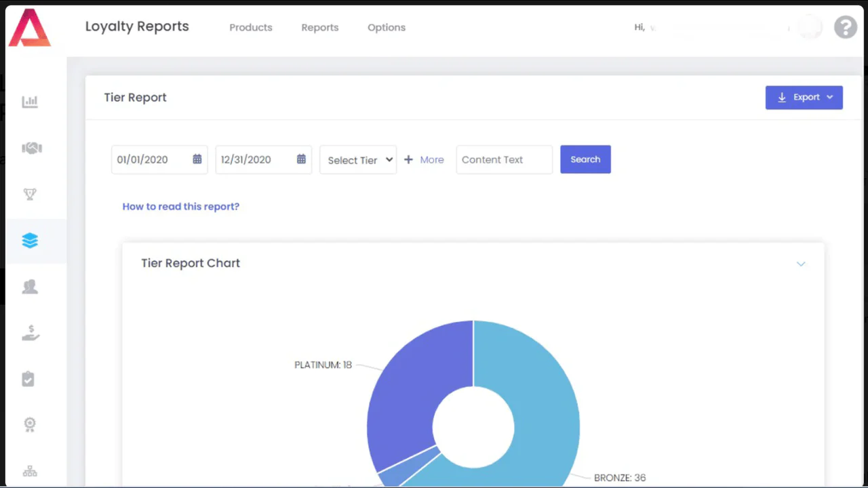Open the Reports menu
868x488 pixels.
click(x=320, y=28)
